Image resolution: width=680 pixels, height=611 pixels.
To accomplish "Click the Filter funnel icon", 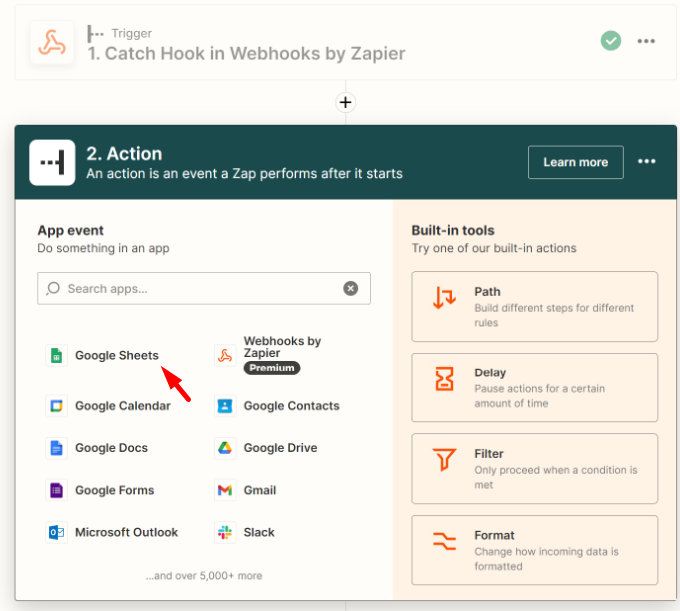I will [444, 460].
